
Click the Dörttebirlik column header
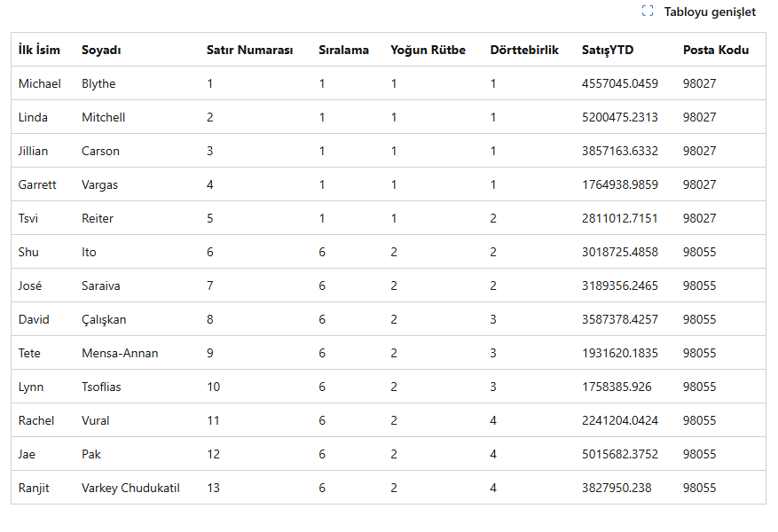tap(524, 50)
